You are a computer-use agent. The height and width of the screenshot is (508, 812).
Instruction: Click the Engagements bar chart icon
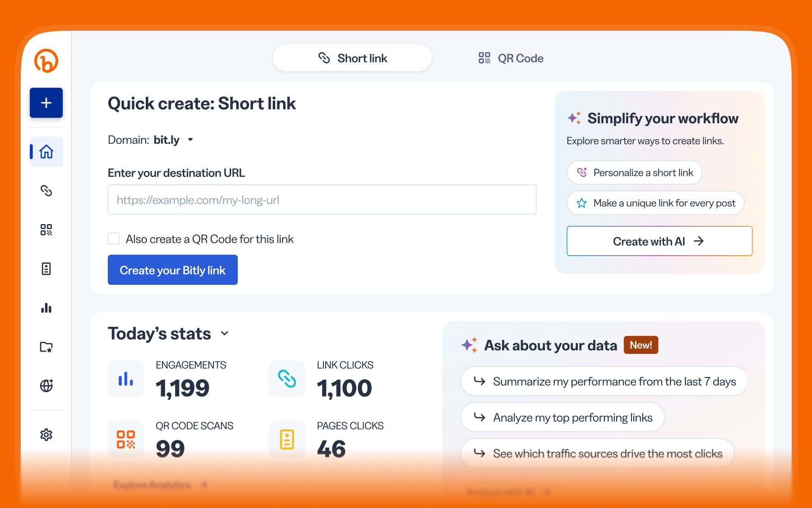pyautogui.click(x=126, y=378)
